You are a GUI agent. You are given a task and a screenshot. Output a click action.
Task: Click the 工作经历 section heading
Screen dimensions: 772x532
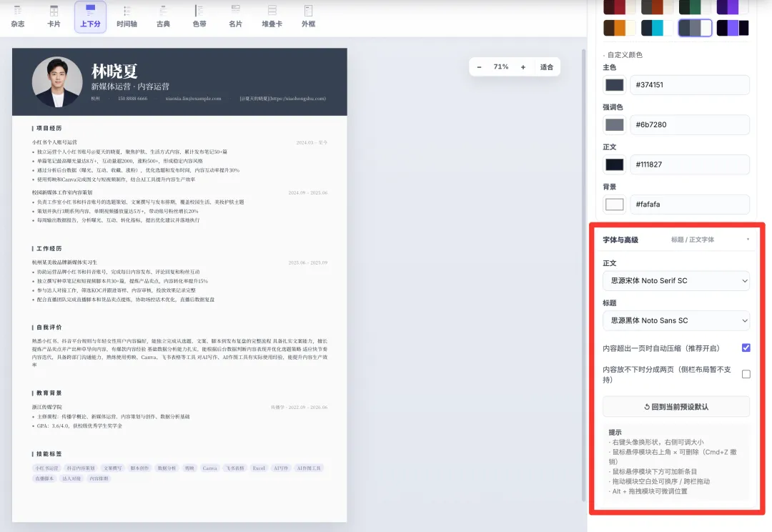click(x=49, y=249)
